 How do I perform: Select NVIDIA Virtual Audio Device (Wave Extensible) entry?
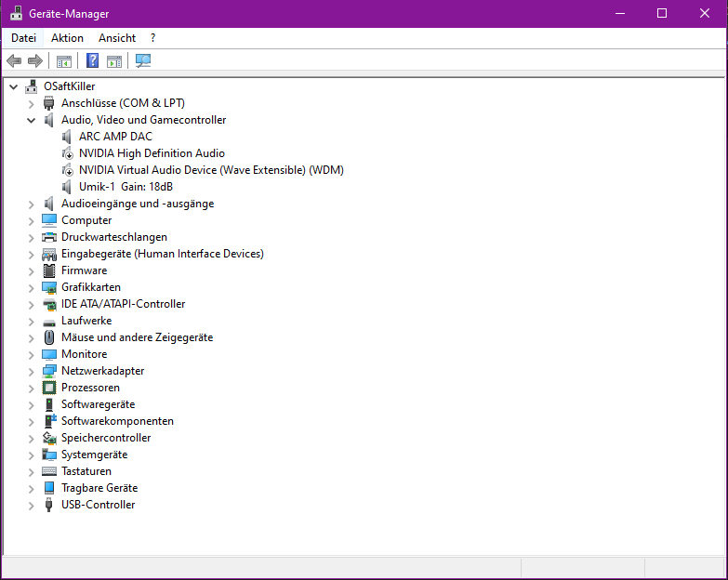click(211, 170)
